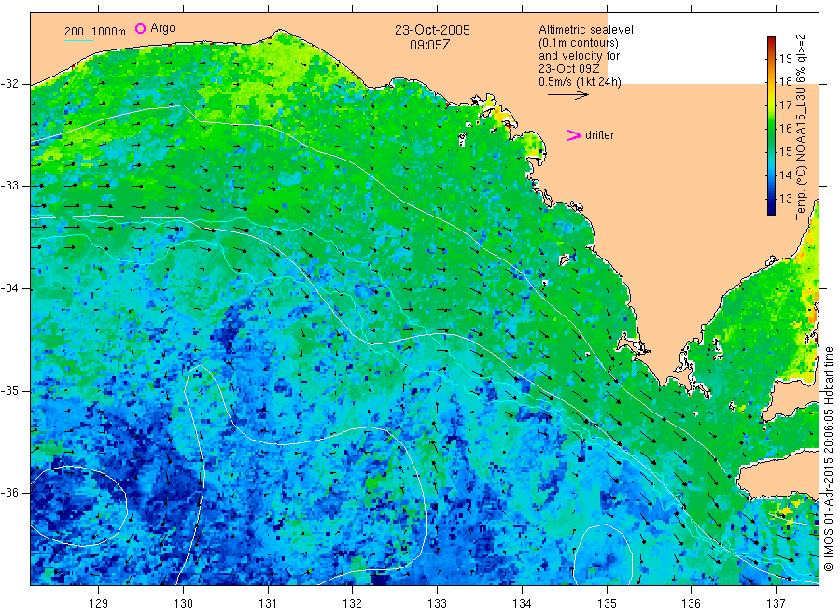Click the time label 09:05Z

(430, 45)
